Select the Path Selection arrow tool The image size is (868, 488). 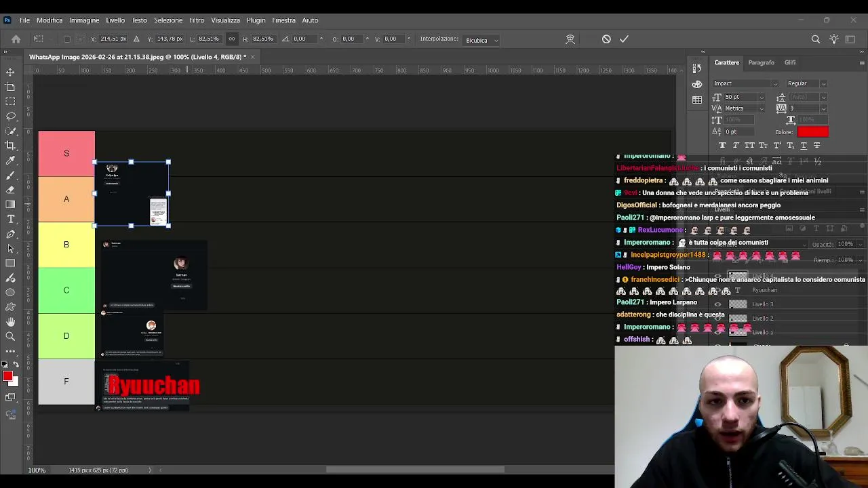10,249
